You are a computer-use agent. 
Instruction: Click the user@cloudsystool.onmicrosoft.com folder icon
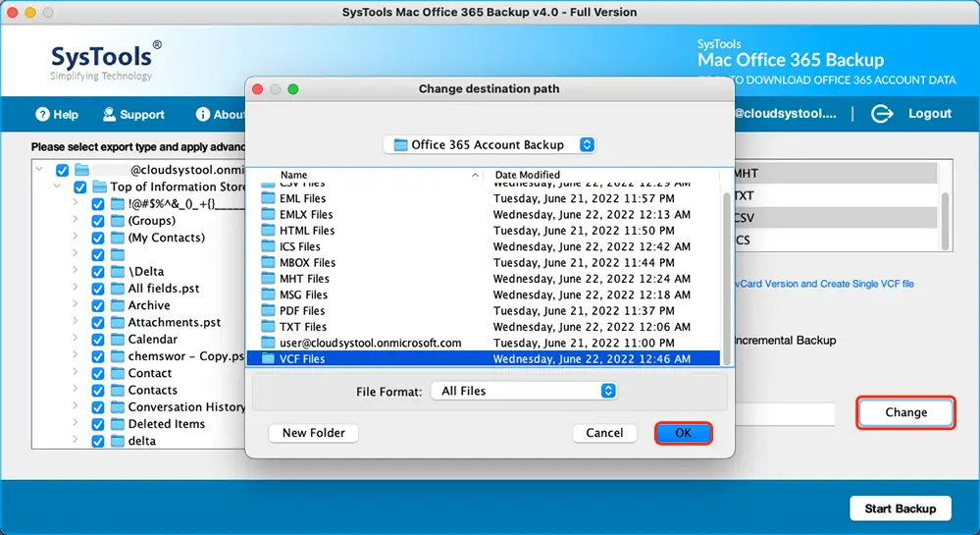pos(268,343)
